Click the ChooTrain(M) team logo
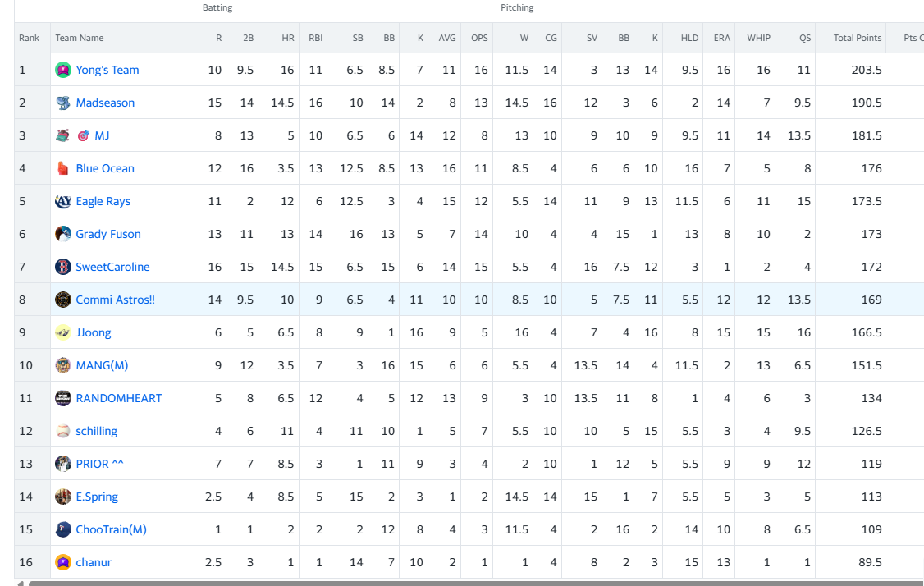924x586 pixels. pos(63,529)
